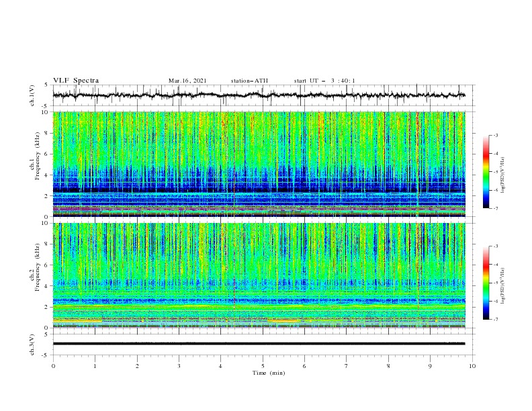Click the ch.1 spectrogram panel
Screen dimensions: 532x411
click(x=259, y=164)
